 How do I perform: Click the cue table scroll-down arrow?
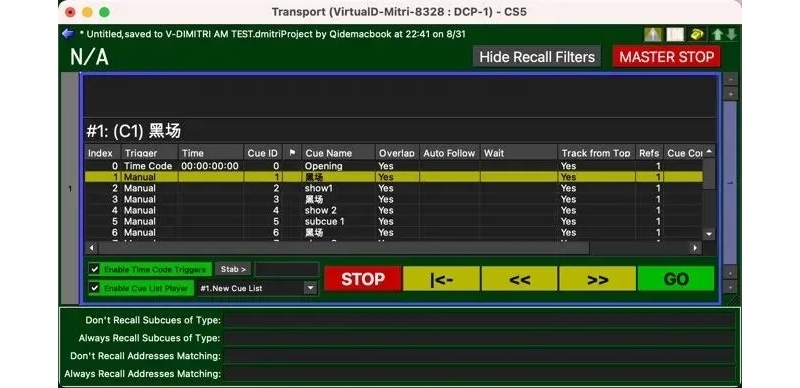(x=709, y=233)
